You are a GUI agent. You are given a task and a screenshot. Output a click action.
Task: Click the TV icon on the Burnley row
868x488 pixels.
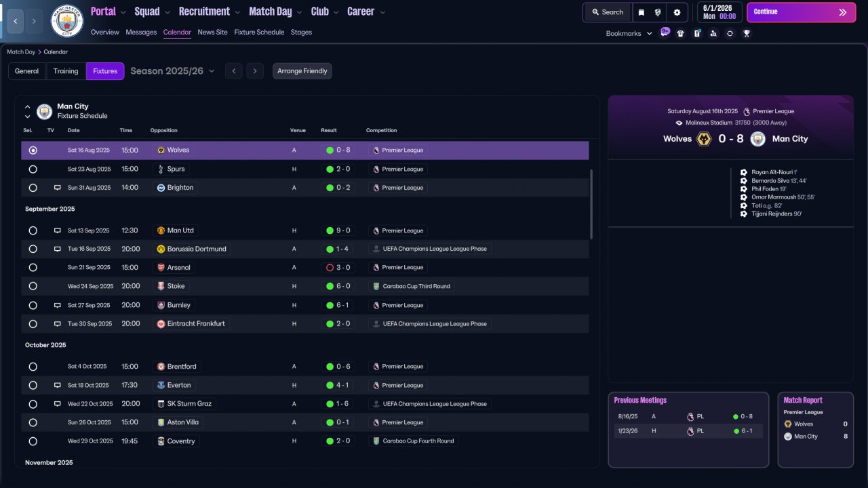(58, 305)
